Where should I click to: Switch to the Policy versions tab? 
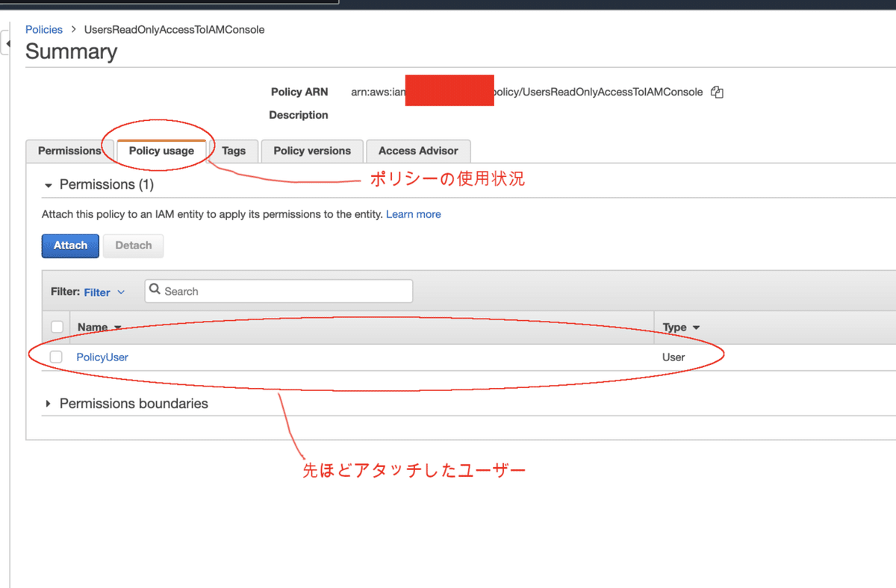pyautogui.click(x=311, y=151)
